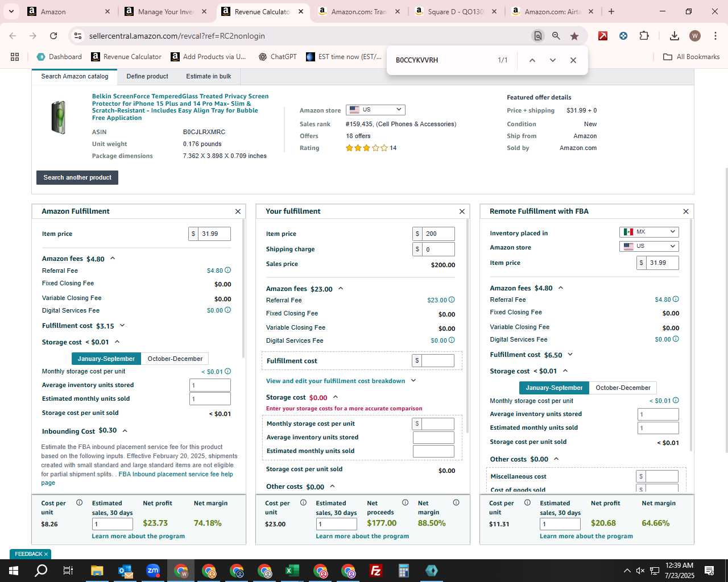Open the Chrome Extensions puzzle icon
728x582 pixels.
644,36
